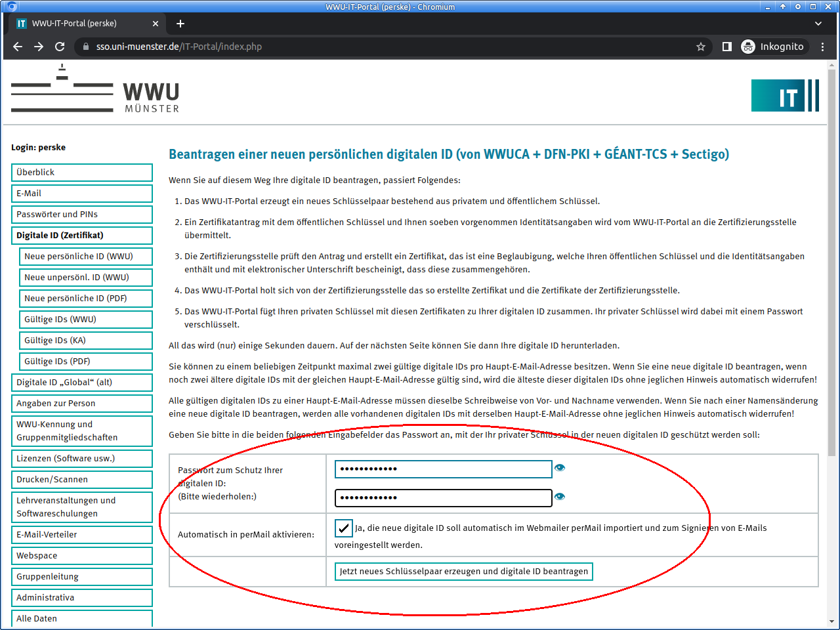
Task: Expand the Digitale ID (Zertifikat) menu section
Action: coord(81,236)
